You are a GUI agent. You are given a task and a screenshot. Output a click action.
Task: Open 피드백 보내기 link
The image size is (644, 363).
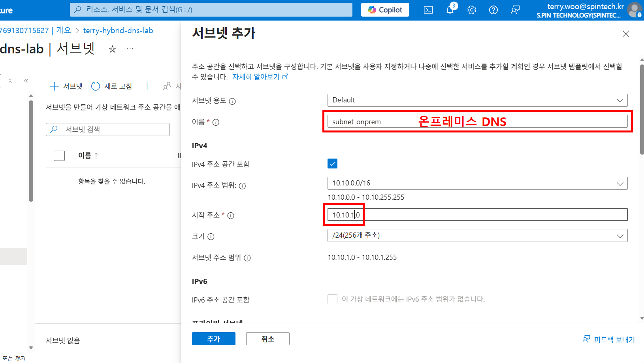point(609,339)
